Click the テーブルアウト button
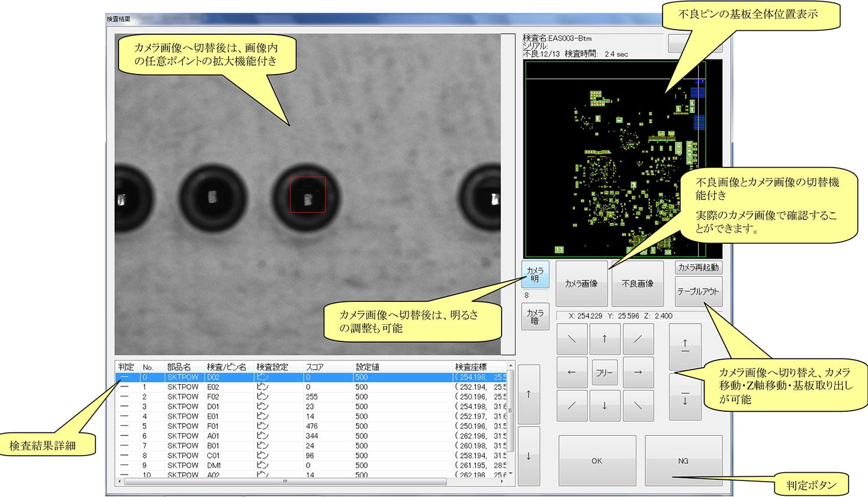 (x=698, y=292)
